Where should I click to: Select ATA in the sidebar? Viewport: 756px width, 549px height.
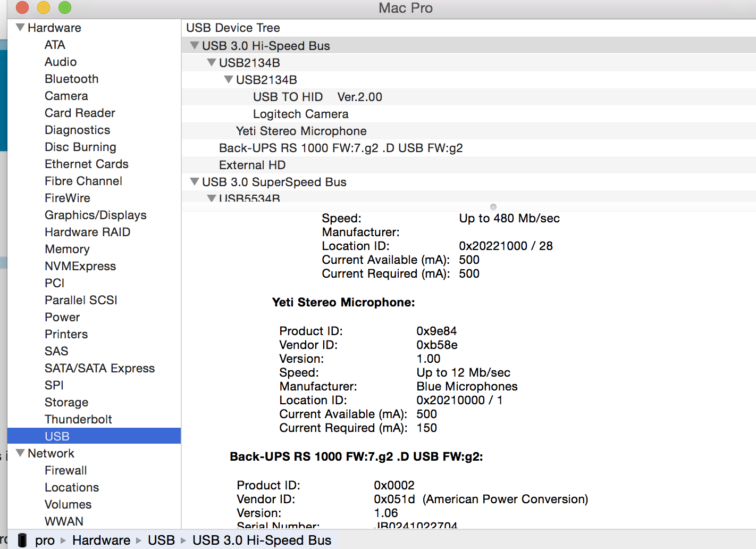point(55,45)
